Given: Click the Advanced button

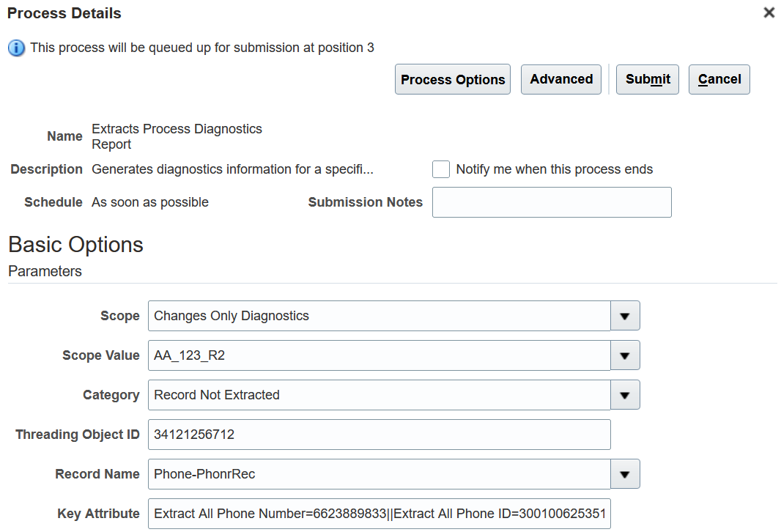Looking at the screenshot, I should (x=561, y=79).
